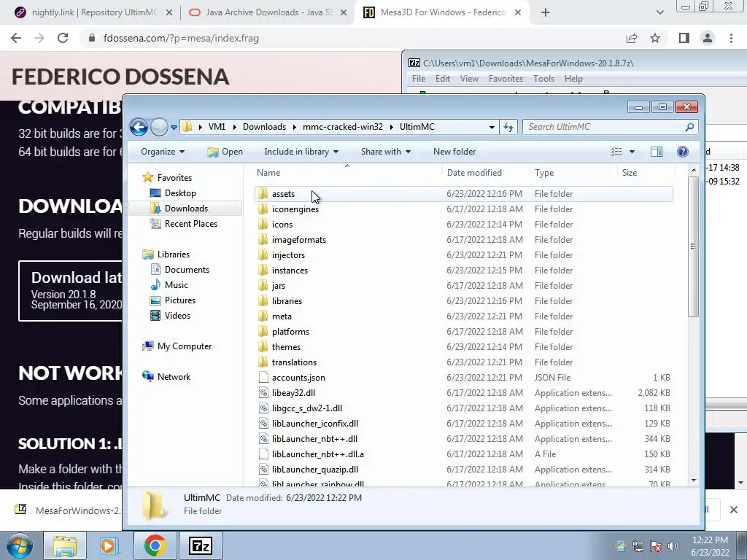Open Favorites menu in 7-Zip window

(x=506, y=79)
